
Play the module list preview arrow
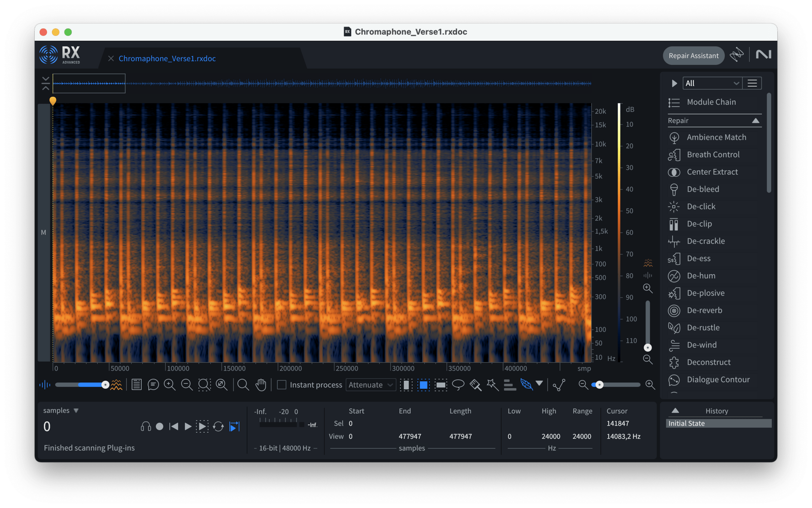pos(675,83)
